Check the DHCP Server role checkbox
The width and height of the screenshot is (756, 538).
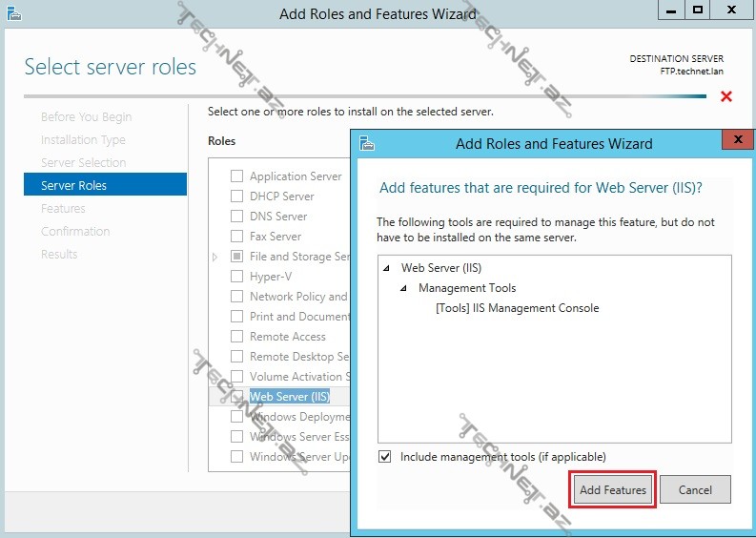pos(236,197)
